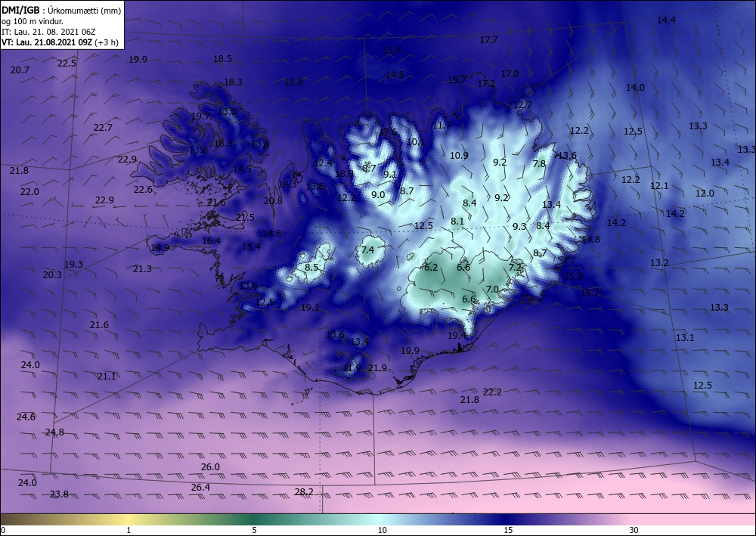Select the map value 20.8
Viewport: 756px width, 536px height.
pyautogui.click(x=273, y=201)
